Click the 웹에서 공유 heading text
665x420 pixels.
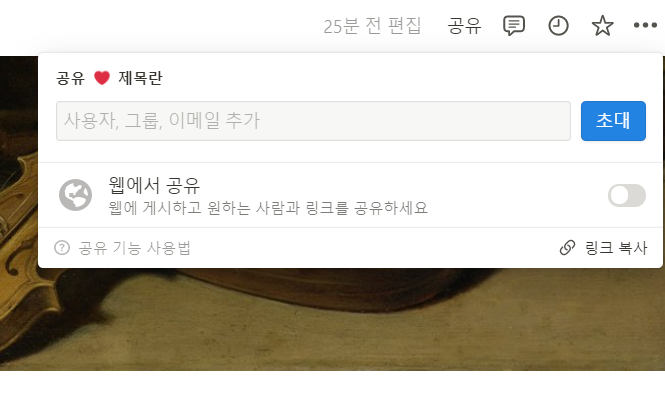pyautogui.click(x=154, y=185)
